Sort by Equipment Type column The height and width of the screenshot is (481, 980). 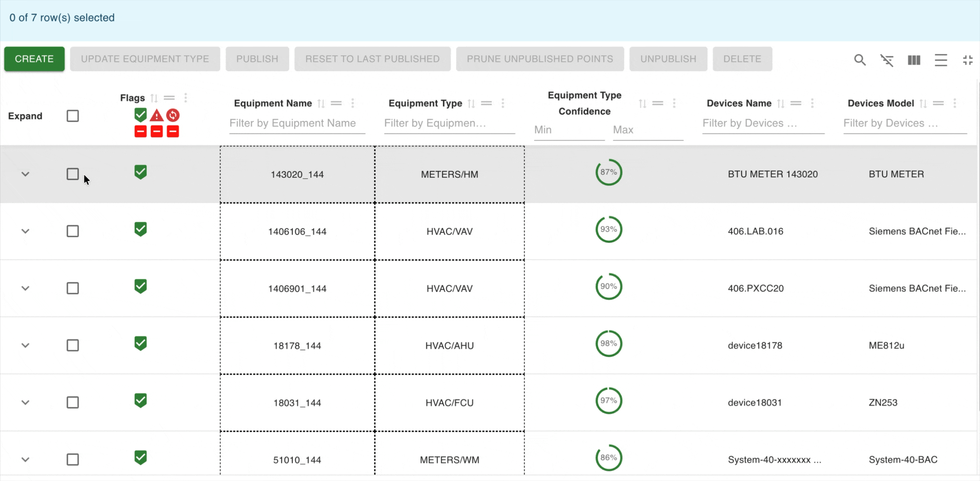[x=471, y=103]
